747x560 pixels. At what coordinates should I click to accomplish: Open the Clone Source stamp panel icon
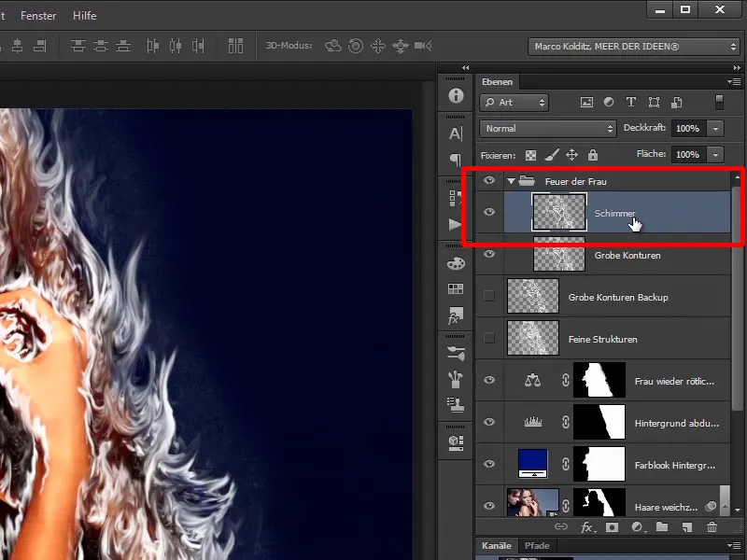pyautogui.click(x=456, y=405)
